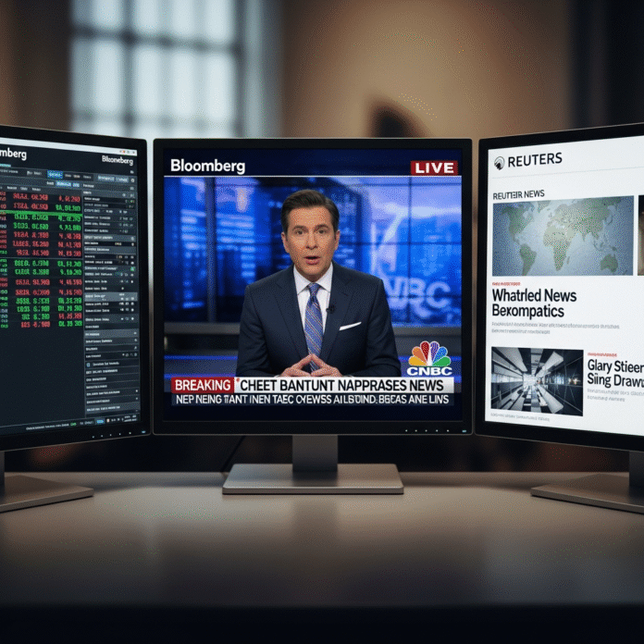The height and width of the screenshot is (644, 644).
Task: Click the Bloomberg logo on the news broadcast
Action: [207, 167]
